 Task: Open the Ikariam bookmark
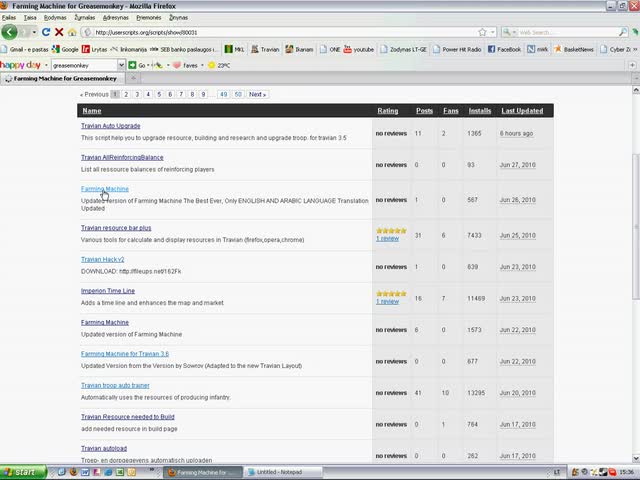299,49
